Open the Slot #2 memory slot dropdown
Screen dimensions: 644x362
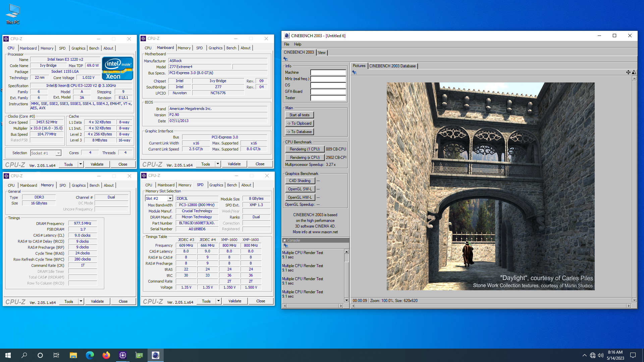(170, 198)
